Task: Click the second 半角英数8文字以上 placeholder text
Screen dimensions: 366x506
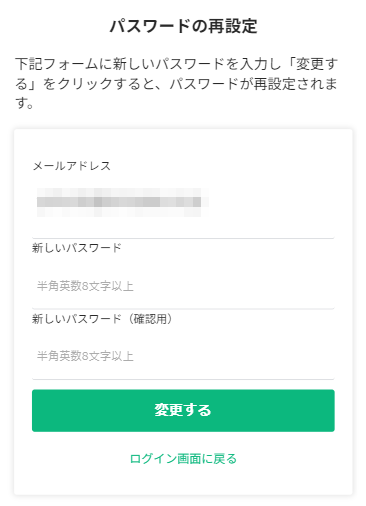Action: tap(85, 356)
